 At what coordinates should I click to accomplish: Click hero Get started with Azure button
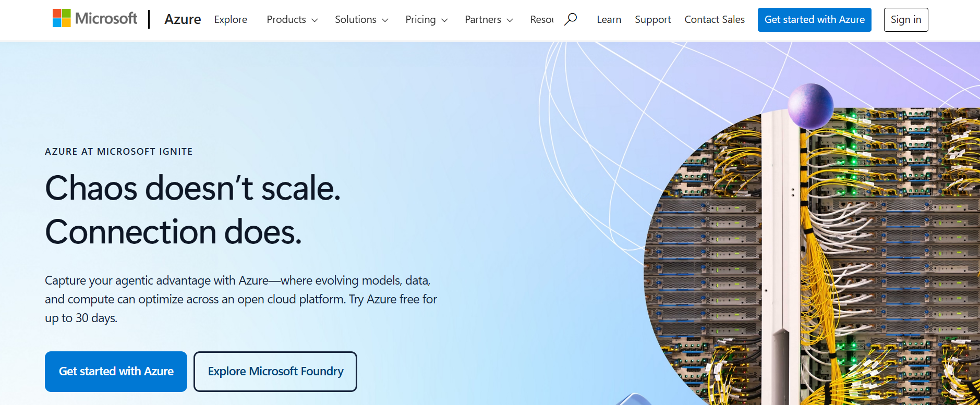[x=116, y=371]
